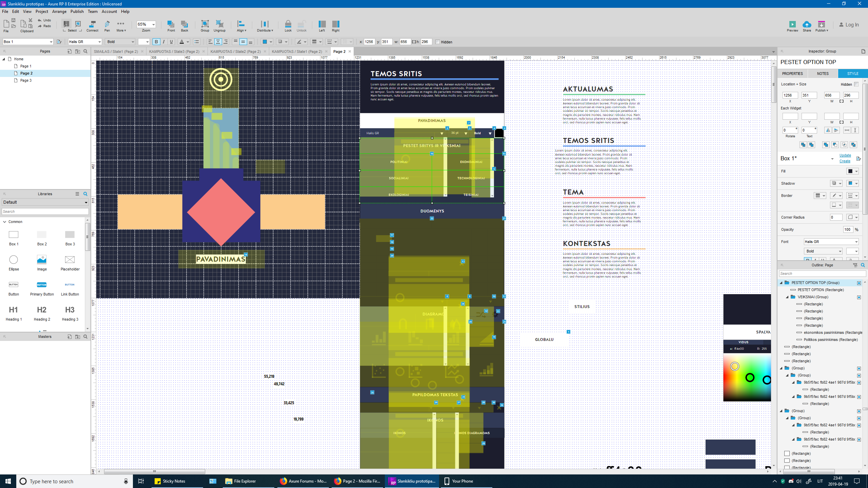Open the Default libraries dropdown
Screen dimensions: 868x488
pos(45,202)
